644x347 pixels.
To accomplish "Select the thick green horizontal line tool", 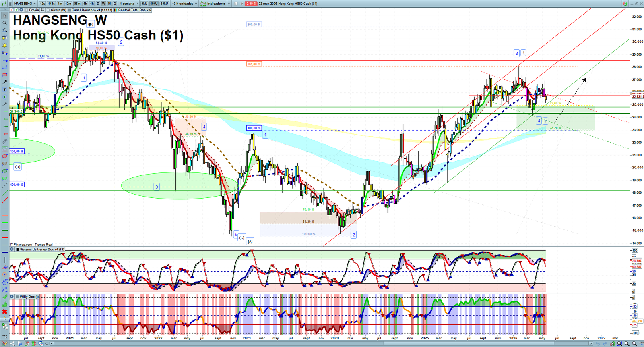I will click(5, 230).
